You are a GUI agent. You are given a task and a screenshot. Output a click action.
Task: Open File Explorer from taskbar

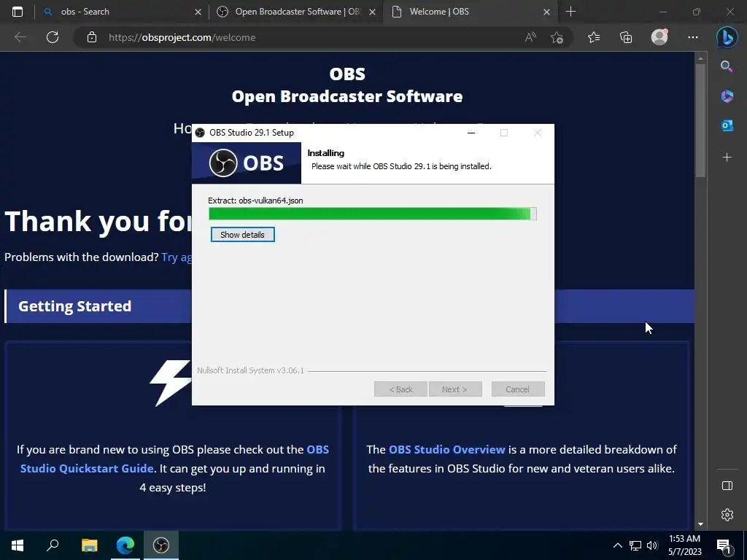(x=89, y=545)
